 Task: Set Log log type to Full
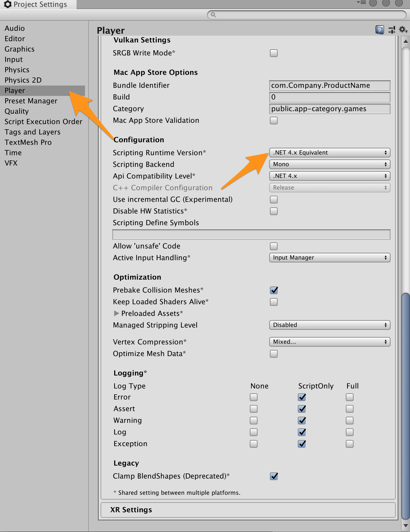click(350, 432)
